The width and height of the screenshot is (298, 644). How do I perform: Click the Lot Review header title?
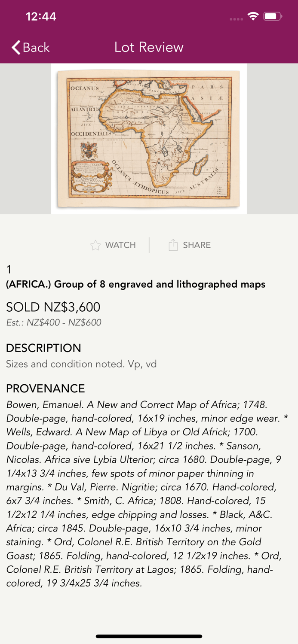pos(149,47)
